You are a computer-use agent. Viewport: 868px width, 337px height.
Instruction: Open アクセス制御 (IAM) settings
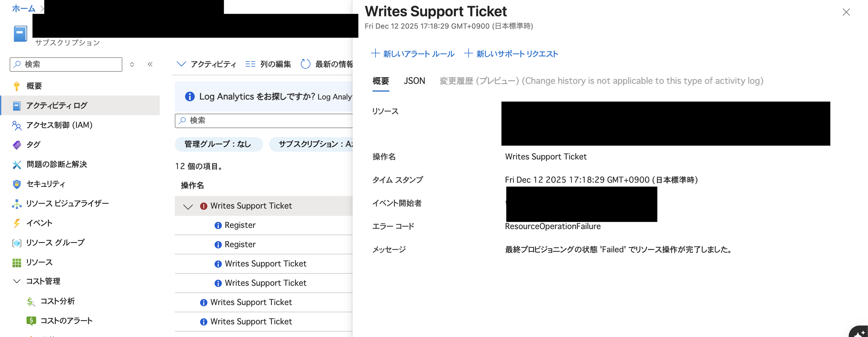(59, 125)
